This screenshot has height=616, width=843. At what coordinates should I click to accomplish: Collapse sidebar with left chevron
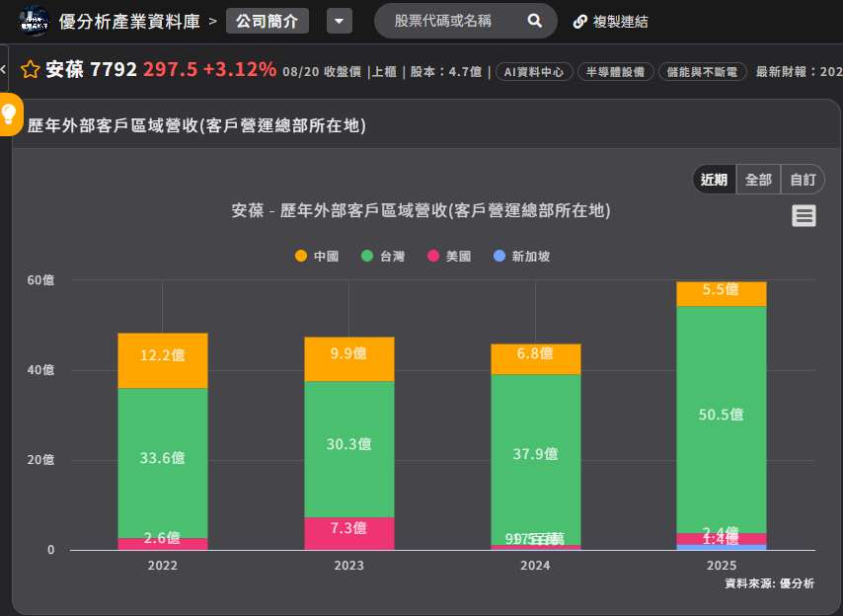click(x=3, y=69)
